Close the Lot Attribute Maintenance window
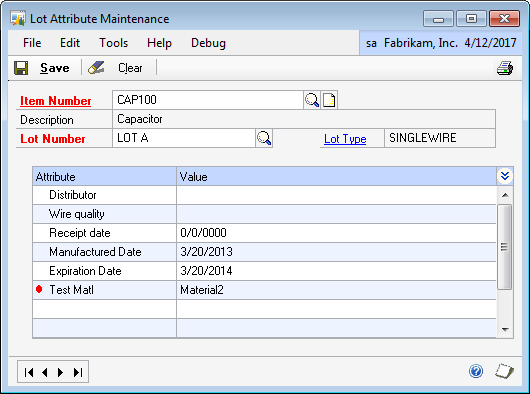 [x=504, y=19]
